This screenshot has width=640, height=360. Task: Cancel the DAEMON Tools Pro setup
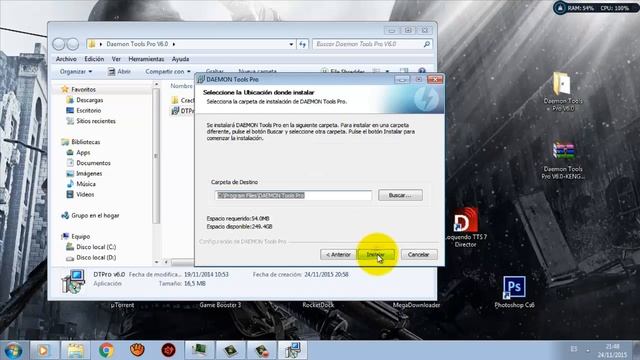tap(419, 255)
